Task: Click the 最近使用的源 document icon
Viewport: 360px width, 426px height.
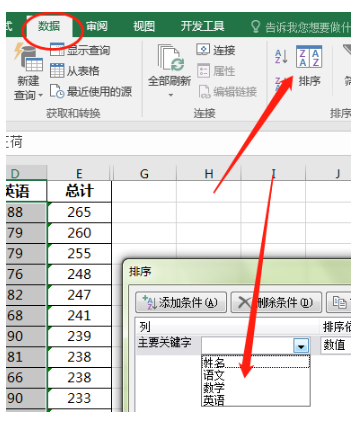Action: tap(57, 91)
